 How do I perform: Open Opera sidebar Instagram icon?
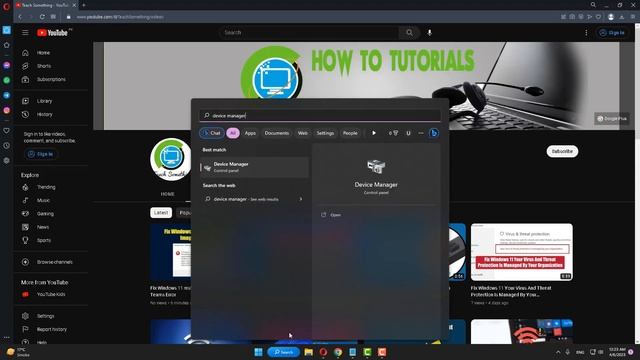click(7, 110)
